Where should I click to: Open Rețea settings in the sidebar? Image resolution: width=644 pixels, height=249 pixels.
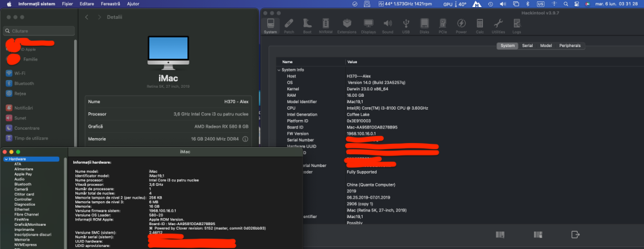(x=20, y=94)
